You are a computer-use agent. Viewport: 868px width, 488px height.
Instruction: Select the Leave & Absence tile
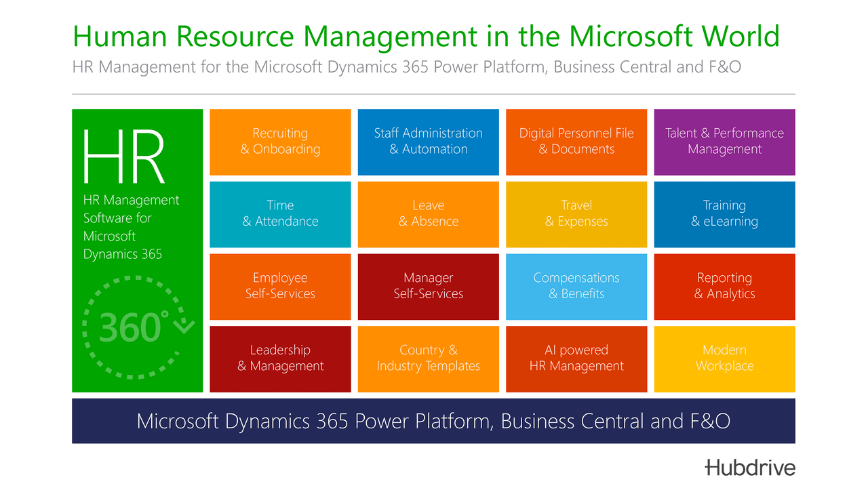click(x=429, y=214)
